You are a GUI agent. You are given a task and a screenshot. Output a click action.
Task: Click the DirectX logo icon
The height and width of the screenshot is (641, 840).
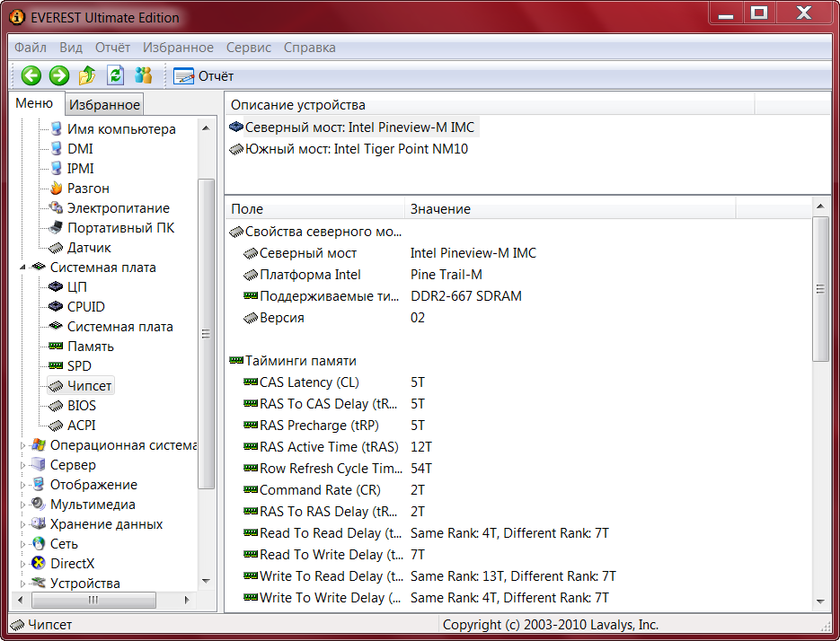pyautogui.click(x=38, y=564)
